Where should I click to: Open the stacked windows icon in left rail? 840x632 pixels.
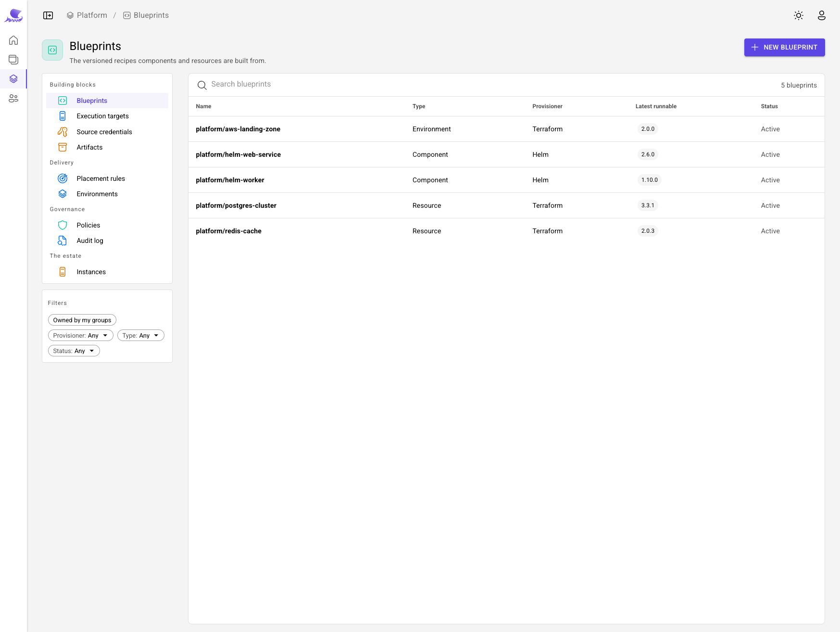tap(13, 60)
